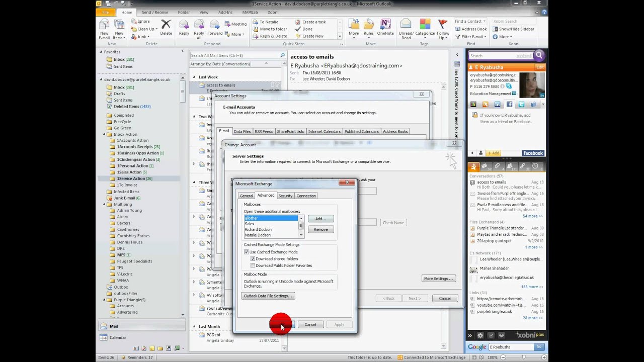The image size is (644, 362).
Task: Collapse the Last Week message group
Action: [x=194, y=77]
